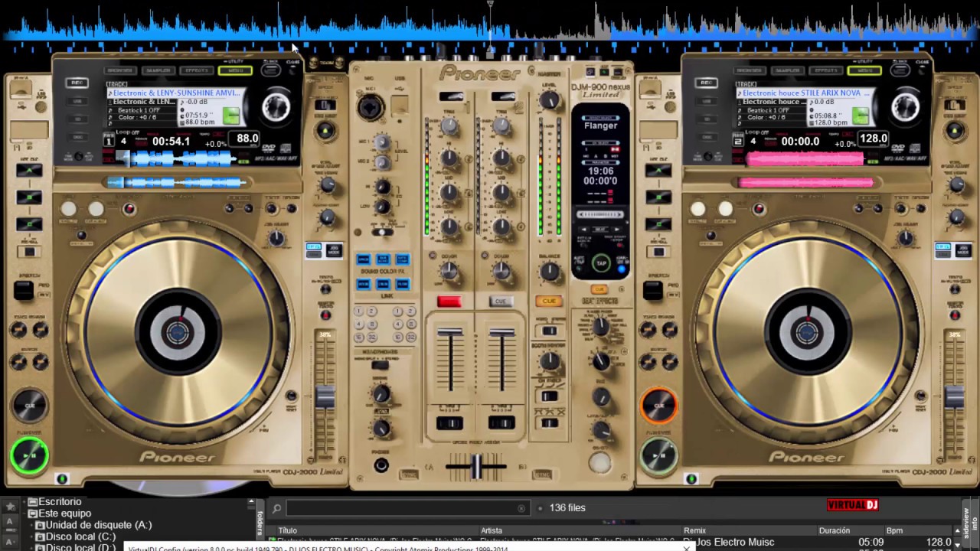This screenshot has height=551, width=980.
Task: Turn the BALANCE knob on mixer
Action: [549, 271]
